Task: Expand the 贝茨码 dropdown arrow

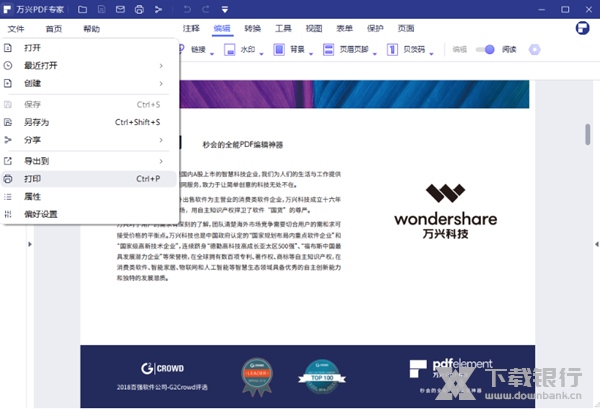Action: pyautogui.click(x=431, y=54)
